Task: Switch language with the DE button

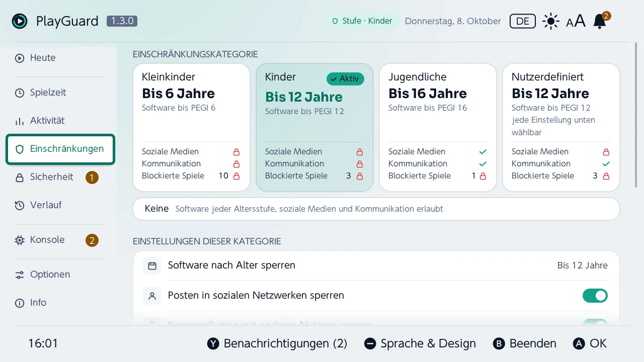Action: 523,21
